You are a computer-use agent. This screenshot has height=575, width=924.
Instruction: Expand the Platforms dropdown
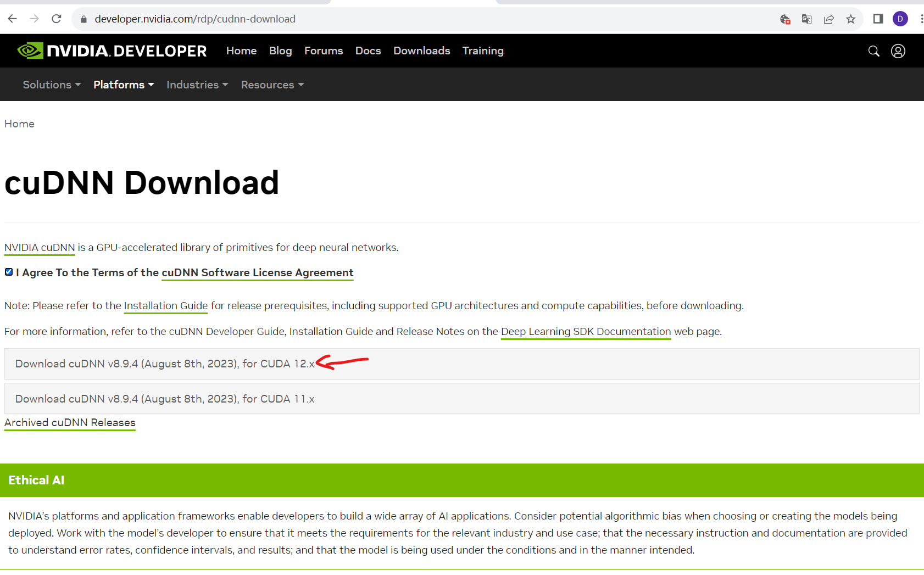124,85
